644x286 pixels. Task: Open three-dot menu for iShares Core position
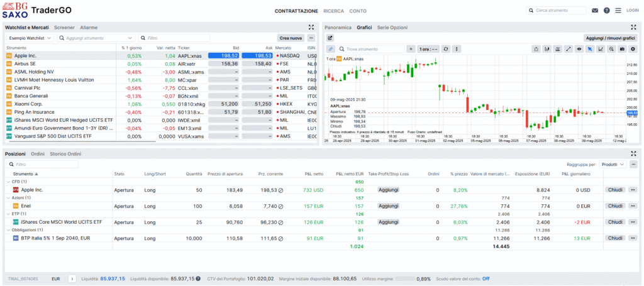[x=633, y=222]
